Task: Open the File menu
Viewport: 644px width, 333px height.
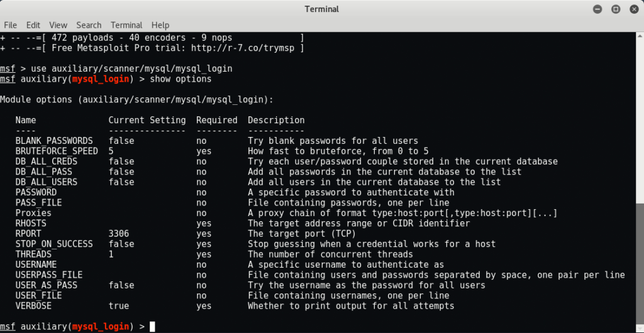Action: tap(10, 25)
